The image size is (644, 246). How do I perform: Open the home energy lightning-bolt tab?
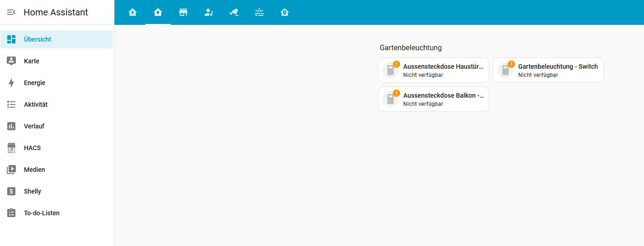click(133, 12)
